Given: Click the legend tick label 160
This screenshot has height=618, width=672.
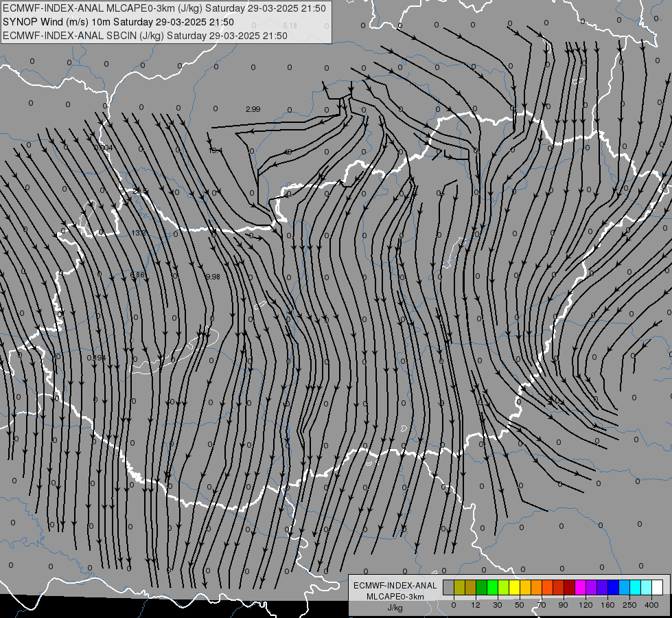Looking at the screenshot, I should pos(607,605).
